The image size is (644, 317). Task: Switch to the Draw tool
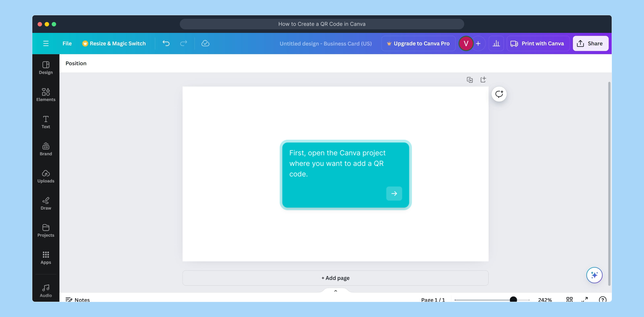[x=46, y=203]
